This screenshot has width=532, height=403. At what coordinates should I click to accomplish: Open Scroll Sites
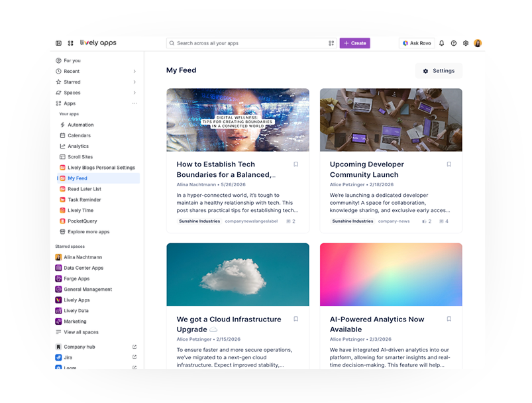tap(99, 157)
